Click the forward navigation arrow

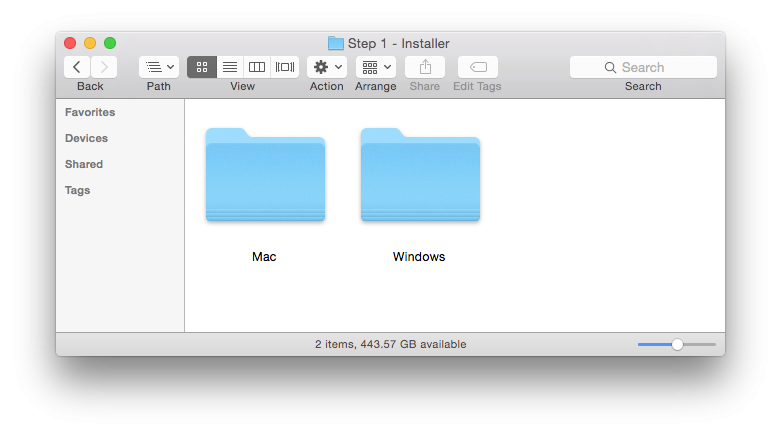(x=104, y=67)
